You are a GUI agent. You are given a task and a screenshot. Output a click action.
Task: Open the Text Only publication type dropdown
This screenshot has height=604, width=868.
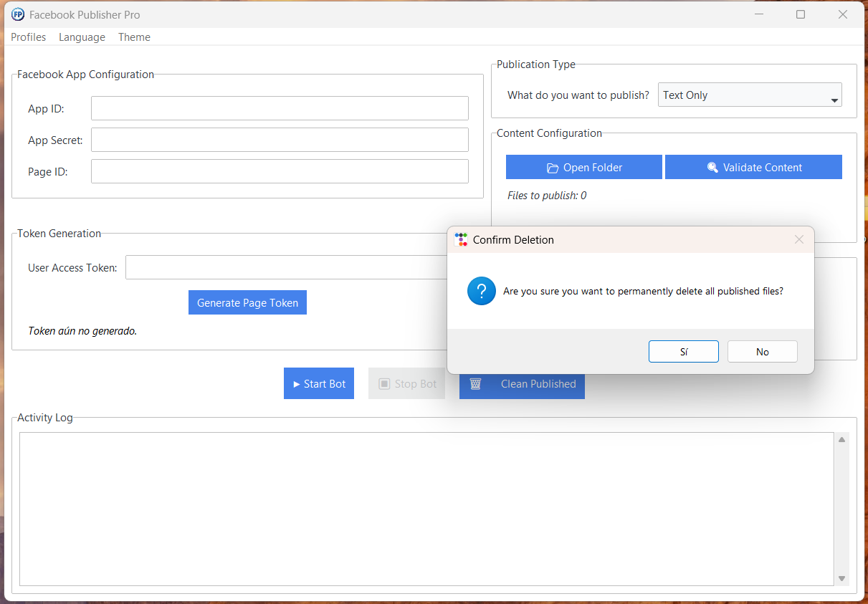click(750, 95)
